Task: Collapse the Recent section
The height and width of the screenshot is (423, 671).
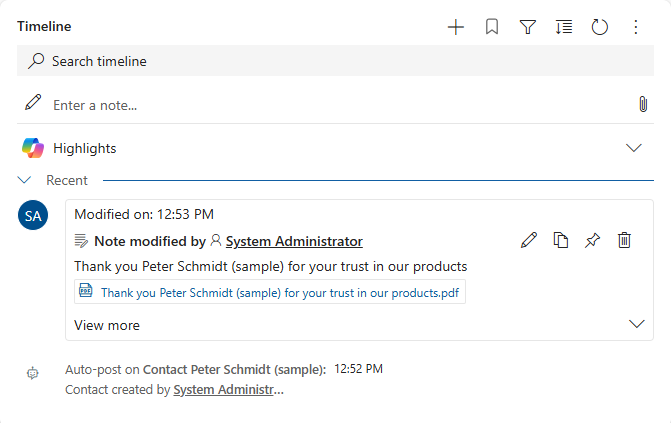Action: click(x=25, y=181)
